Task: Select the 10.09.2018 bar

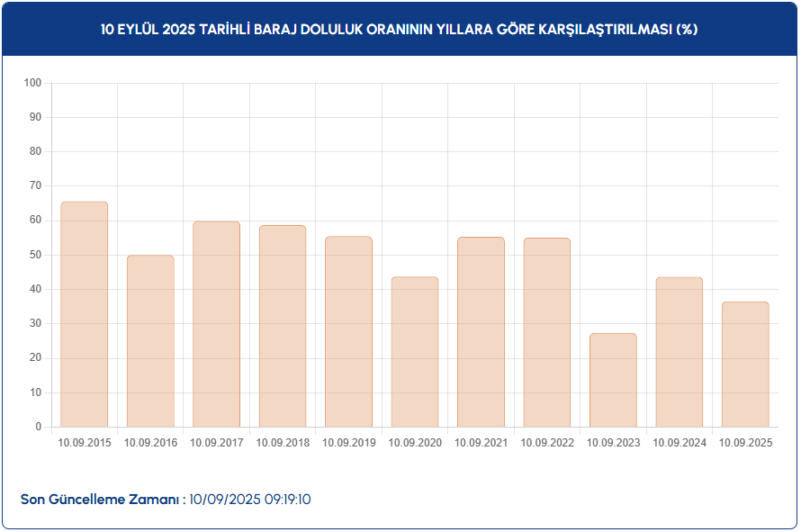Action: (283, 326)
